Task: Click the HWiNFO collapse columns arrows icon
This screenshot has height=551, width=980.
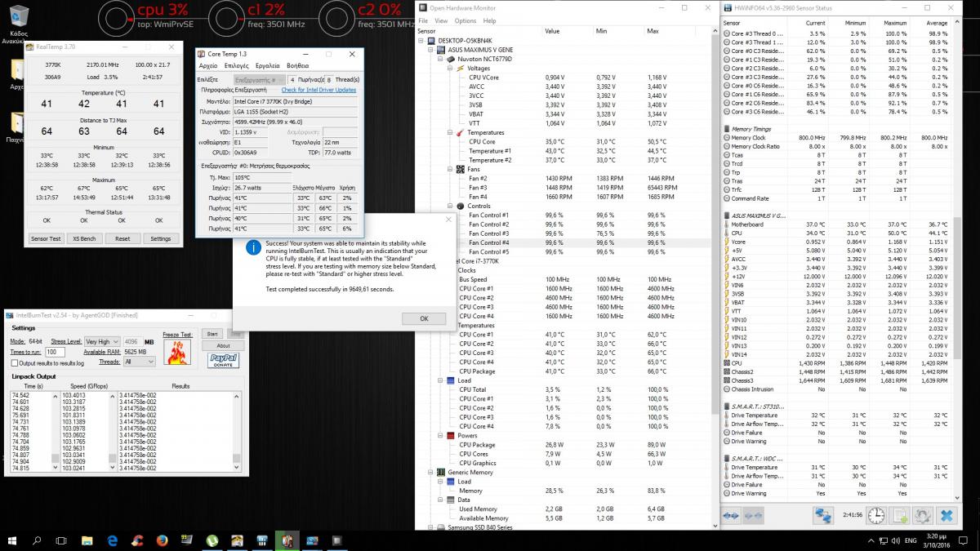Action: [753, 515]
